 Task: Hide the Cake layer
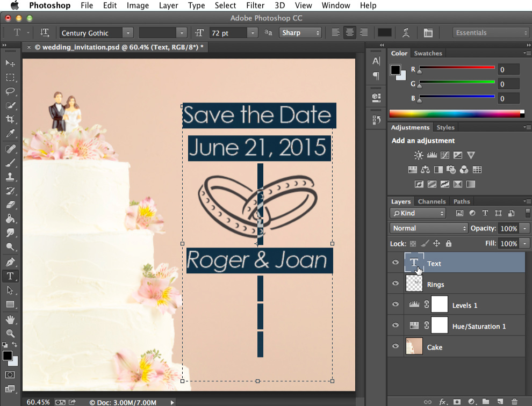pos(395,346)
